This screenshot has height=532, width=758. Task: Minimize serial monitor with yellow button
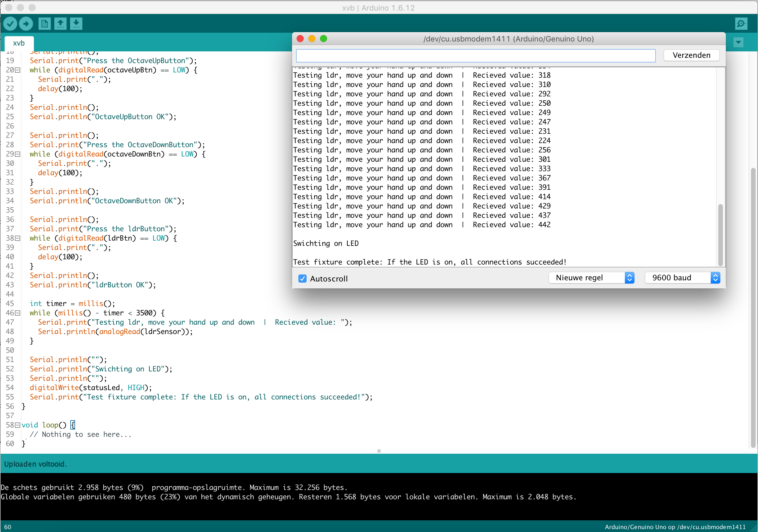[x=312, y=39]
